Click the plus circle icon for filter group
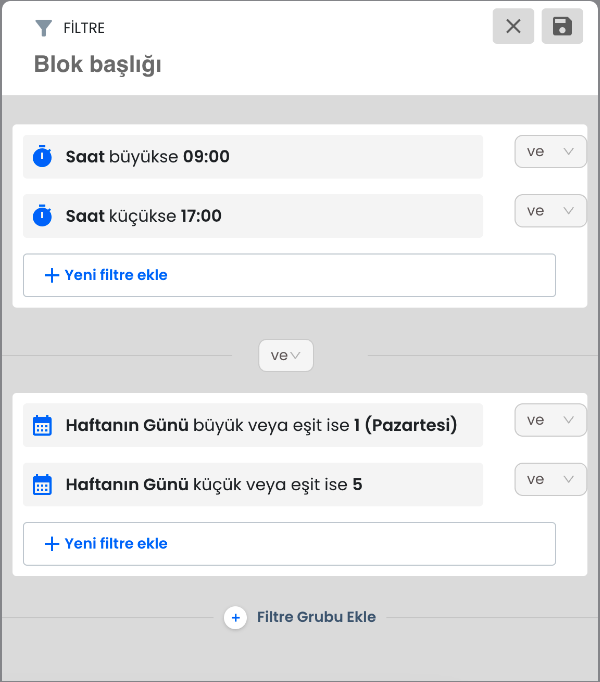 (x=235, y=617)
